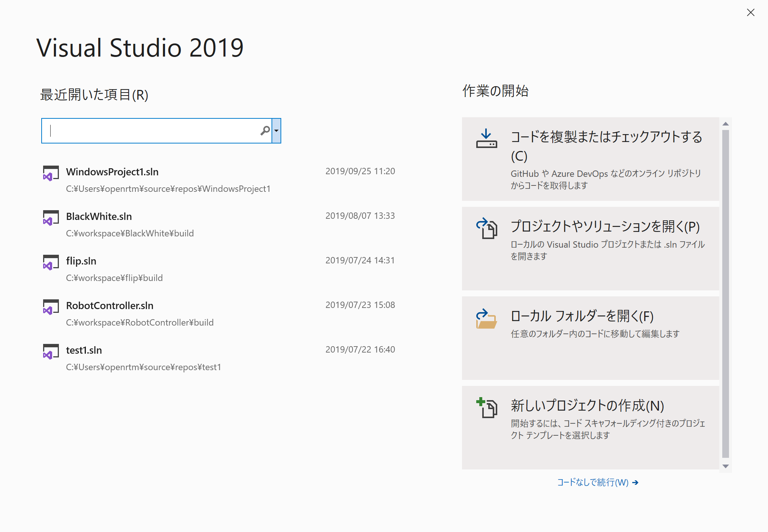Click the scrollbar down arrow
The height and width of the screenshot is (532, 768).
click(x=726, y=466)
